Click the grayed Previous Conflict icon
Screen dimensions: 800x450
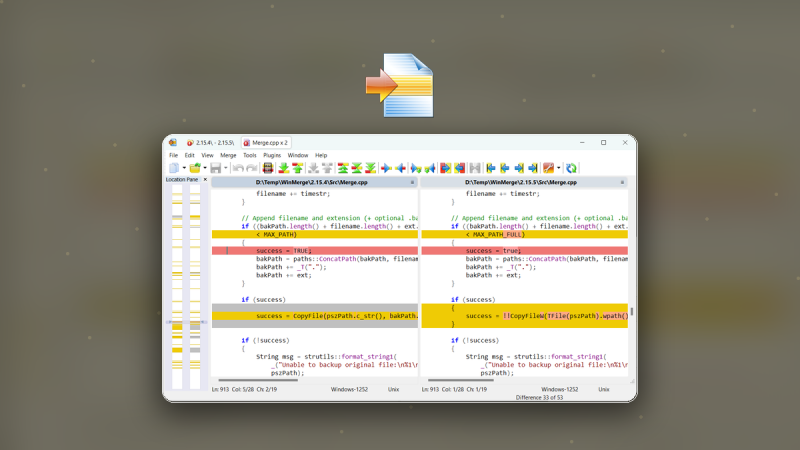tap(327, 168)
